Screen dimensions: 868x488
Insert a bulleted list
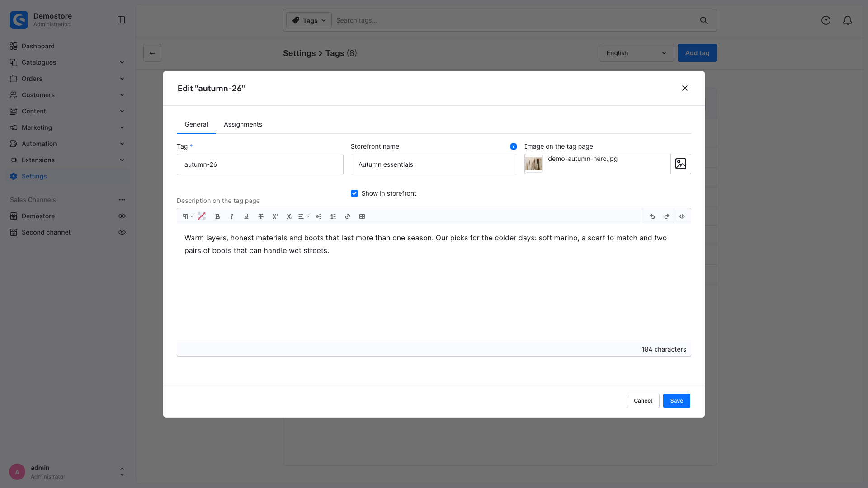[x=319, y=216]
